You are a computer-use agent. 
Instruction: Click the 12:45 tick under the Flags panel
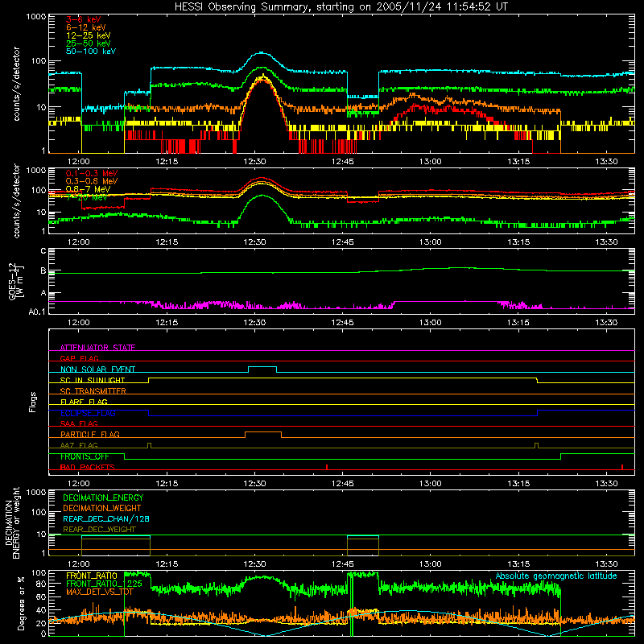pyautogui.click(x=343, y=484)
